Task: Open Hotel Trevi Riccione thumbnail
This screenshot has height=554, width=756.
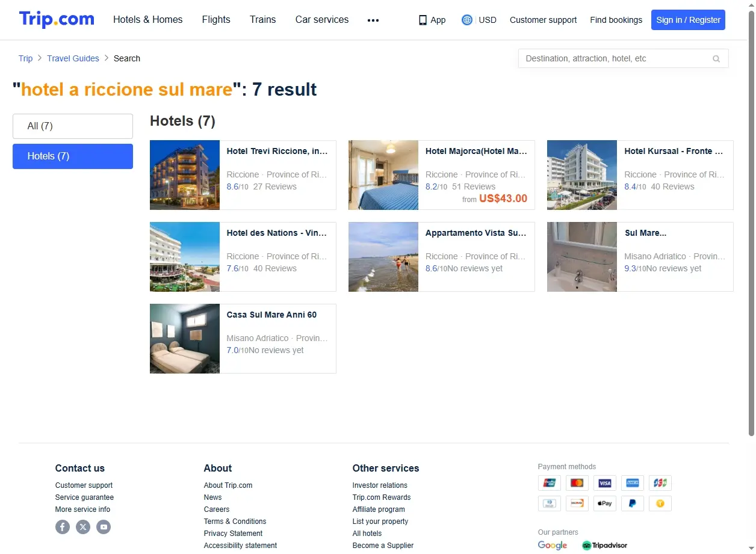Action: click(x=185, y=175)
